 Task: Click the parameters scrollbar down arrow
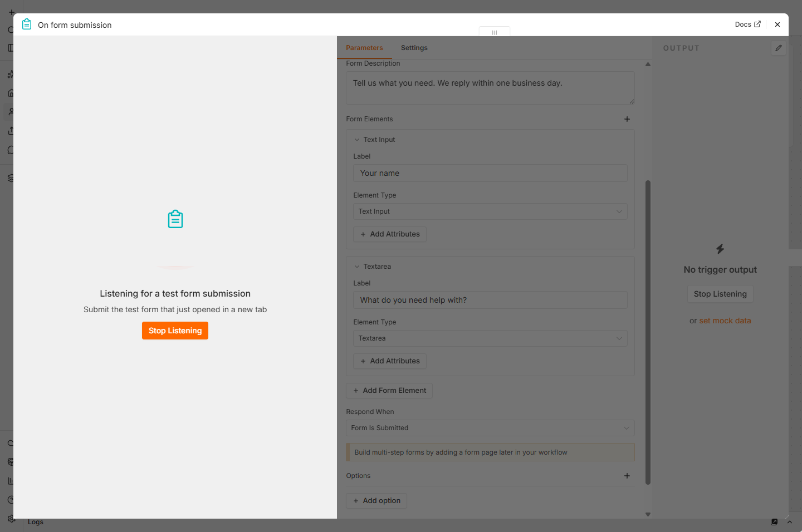648,514
